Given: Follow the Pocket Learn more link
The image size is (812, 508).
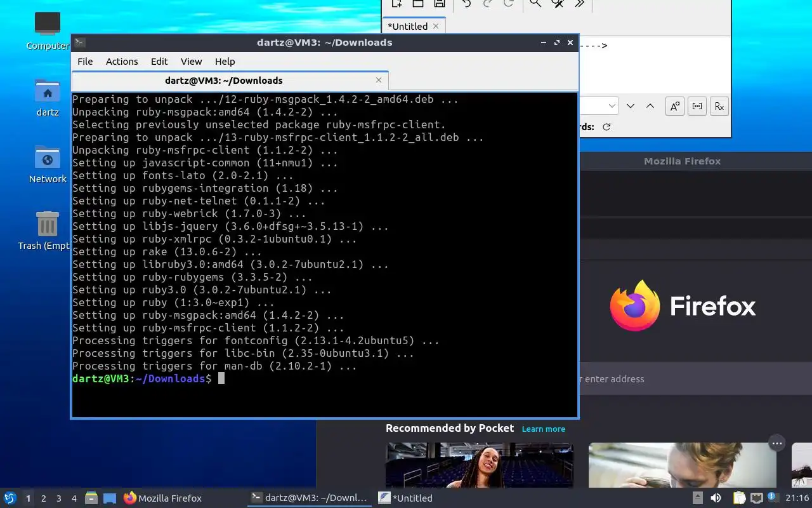Looking at the screenshot, I should 544,429.
